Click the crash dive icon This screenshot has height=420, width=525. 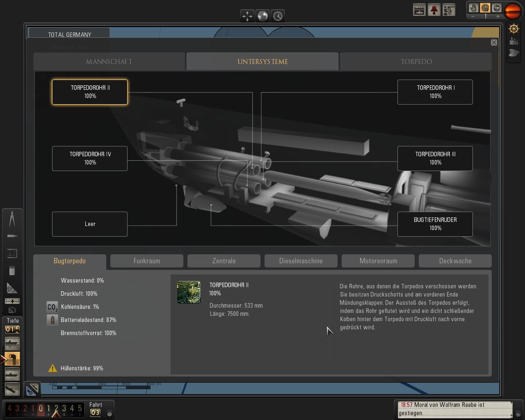coord(12,389)
